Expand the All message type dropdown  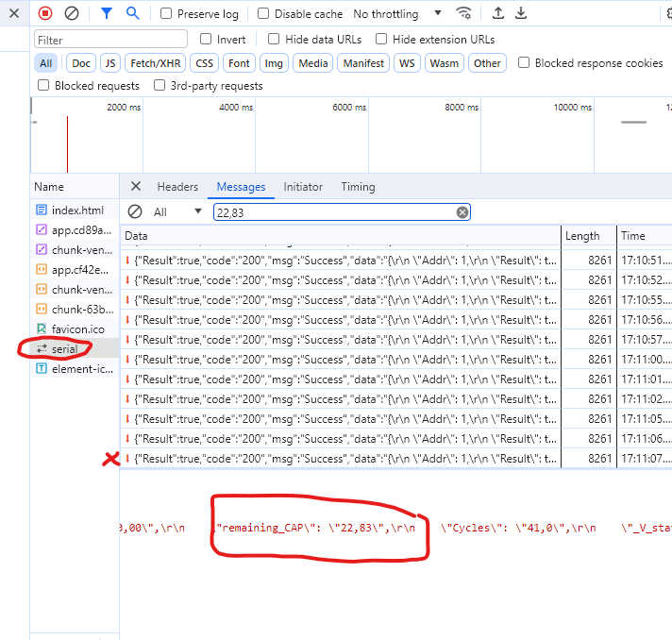pos(177,212)
